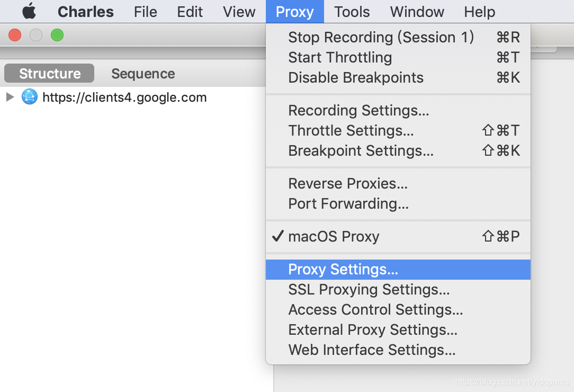Open Access Control Settings…
Image resolution: width=574 pixels, height=392 pixels.
(x=398, y=310)
